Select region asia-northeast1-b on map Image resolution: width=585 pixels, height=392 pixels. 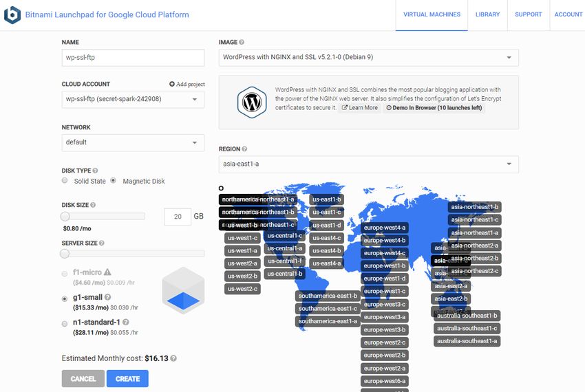point(475,207)
